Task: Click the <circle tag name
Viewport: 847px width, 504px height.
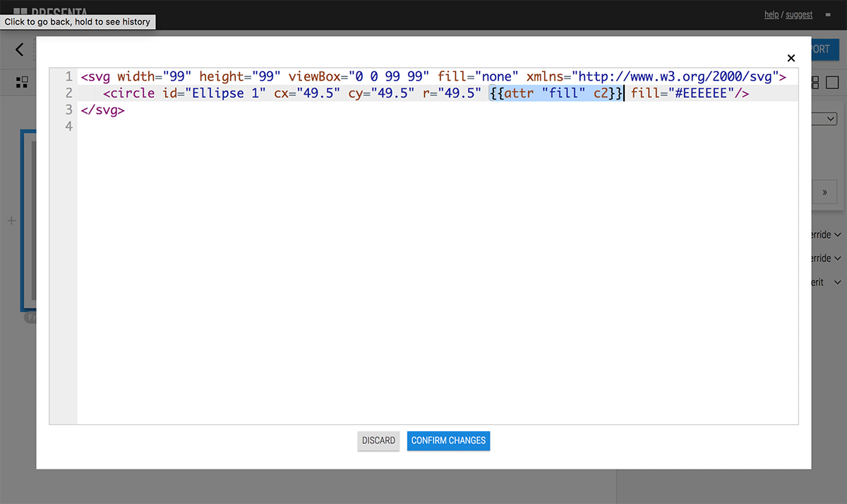Action: pyautogui.click(x=128, y=93)
